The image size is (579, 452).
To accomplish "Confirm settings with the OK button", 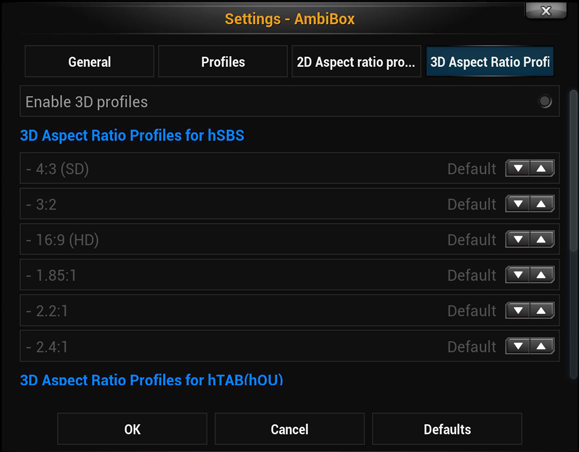I will coord(132,429).
